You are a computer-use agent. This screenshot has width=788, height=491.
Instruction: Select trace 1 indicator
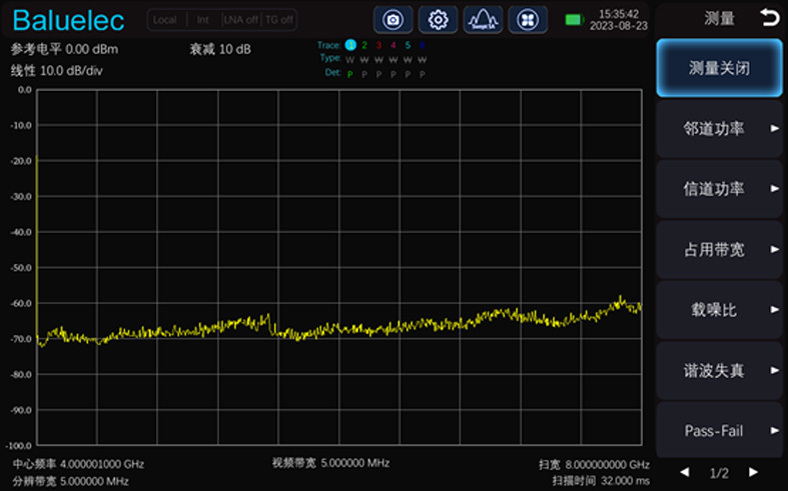pyautogui.click(x=350, y=45)
